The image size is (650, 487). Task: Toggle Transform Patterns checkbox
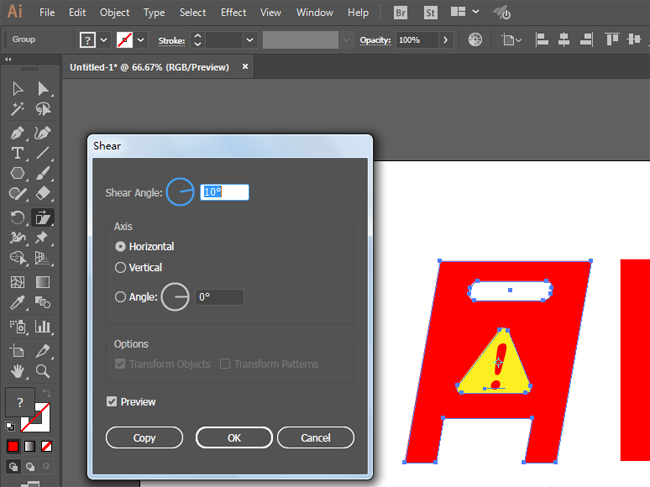point(225,364)
